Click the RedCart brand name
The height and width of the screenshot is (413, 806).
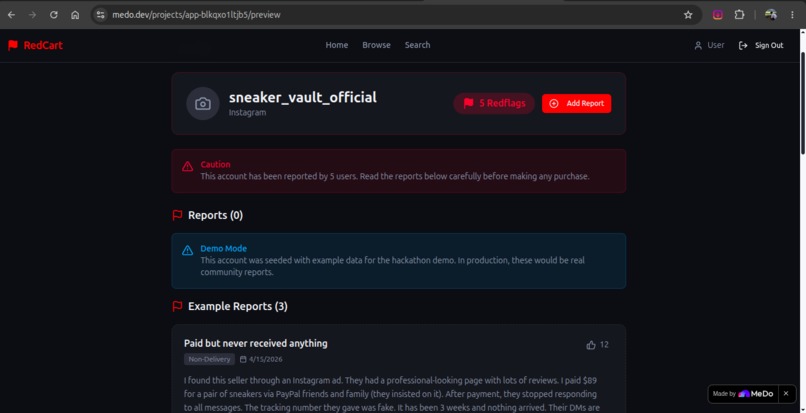(43, 45)
